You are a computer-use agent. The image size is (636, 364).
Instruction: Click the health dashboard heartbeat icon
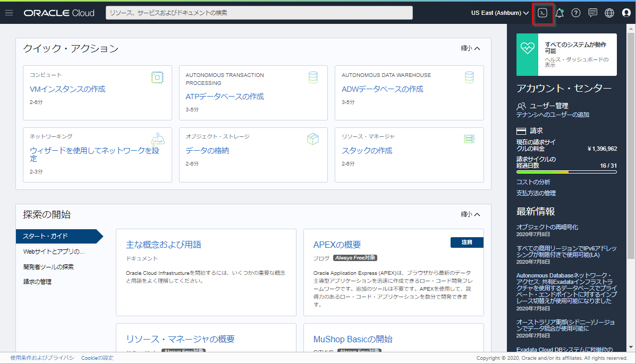[528, 48]
